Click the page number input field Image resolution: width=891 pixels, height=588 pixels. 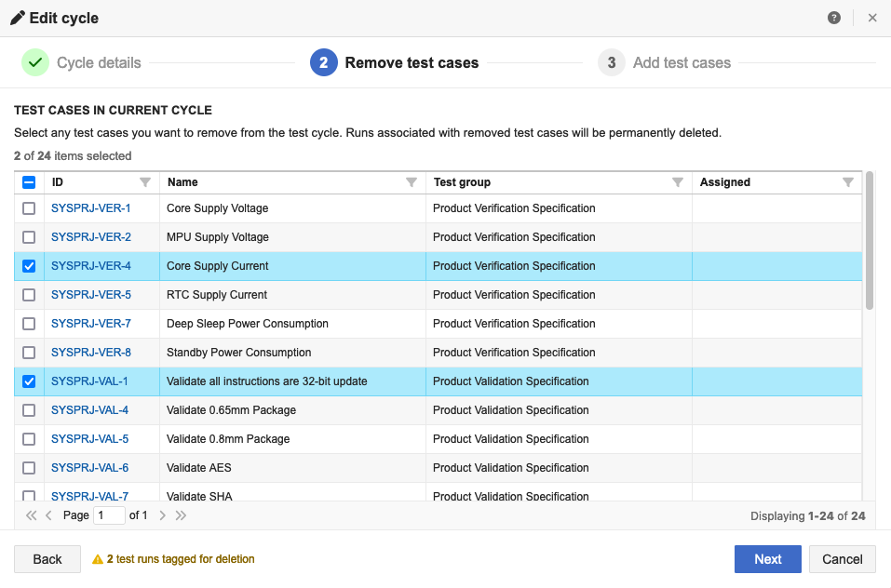(109, 515)
